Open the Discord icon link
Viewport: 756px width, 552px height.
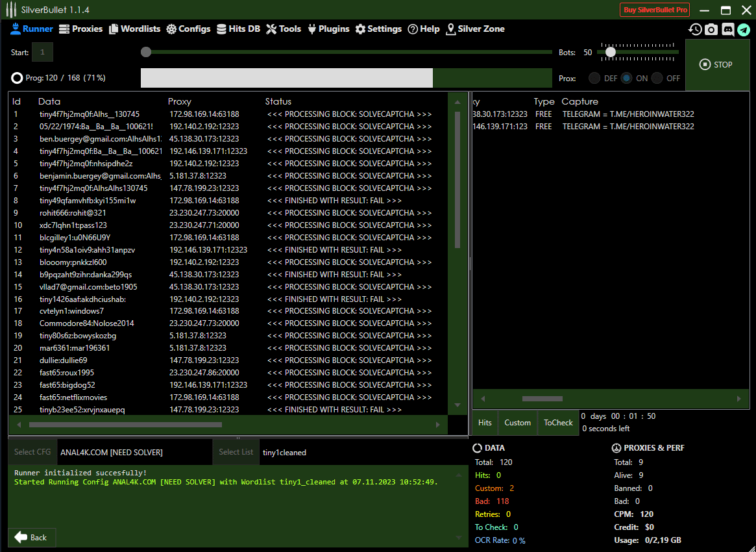click(x=727, y=29)
